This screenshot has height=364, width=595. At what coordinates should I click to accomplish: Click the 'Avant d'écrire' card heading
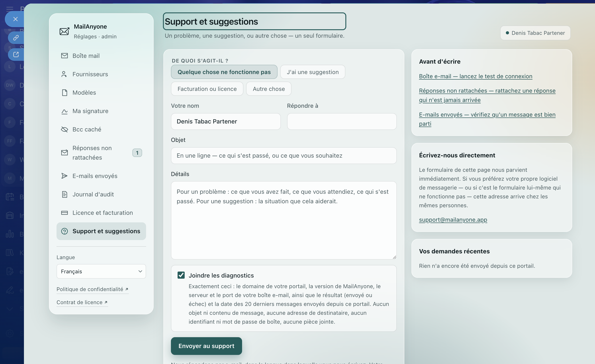tap(440, 62)
